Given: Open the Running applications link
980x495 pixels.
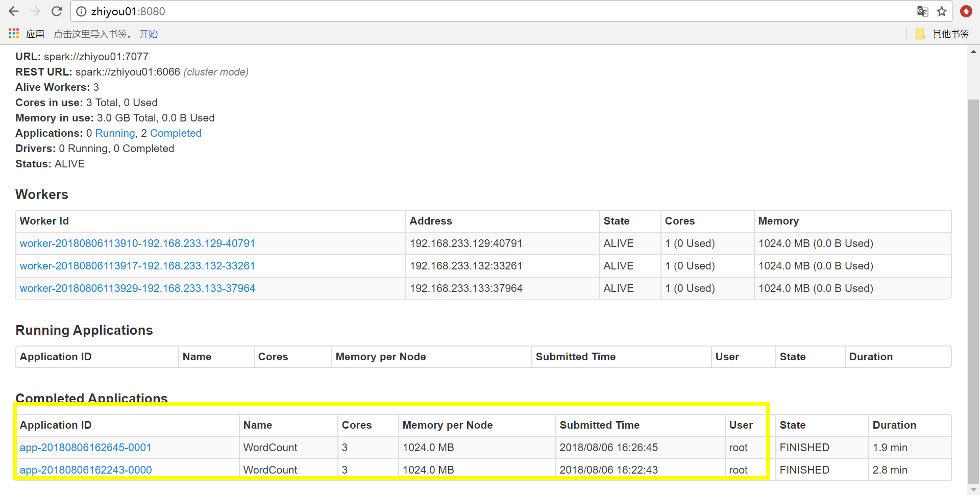Looking at the screenshot, I should [115, 133].
